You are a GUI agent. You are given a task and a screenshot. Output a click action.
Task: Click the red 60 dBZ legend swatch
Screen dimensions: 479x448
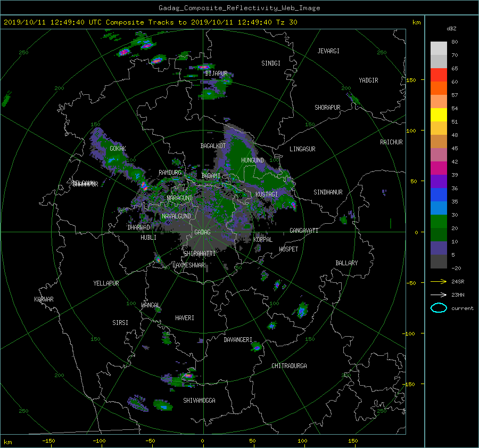pos(439,75)
